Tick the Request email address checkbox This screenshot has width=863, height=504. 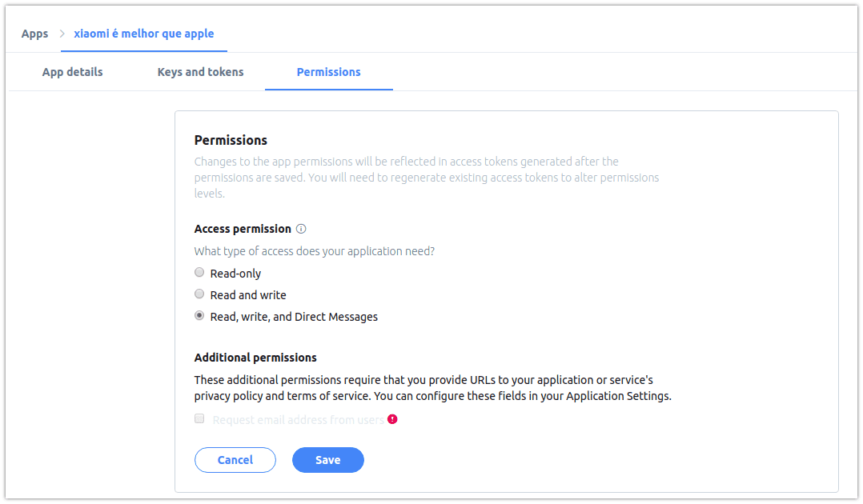(199, 419)
